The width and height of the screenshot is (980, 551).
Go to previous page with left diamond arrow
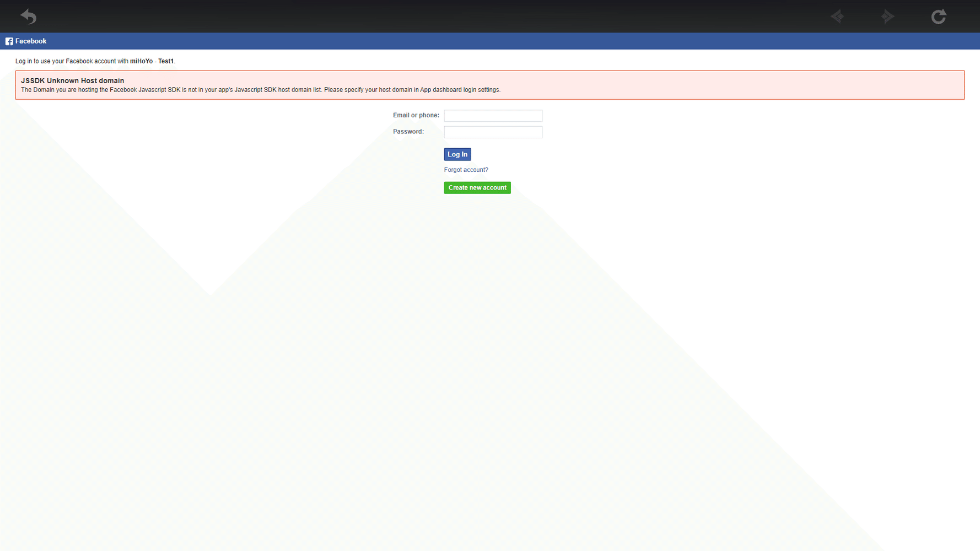pos(837,17)
